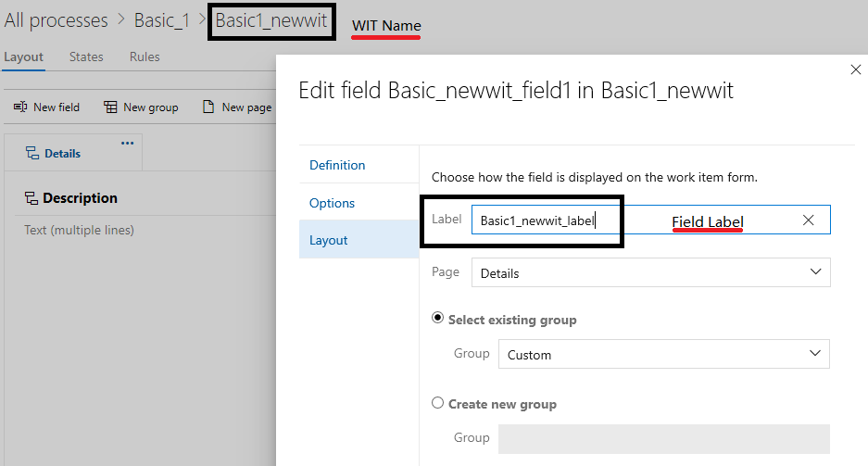Image resolution: width=868 pixels, height=466 pixels.
Task: Select the Create new group radio button
Action: [x=438, y=403]
